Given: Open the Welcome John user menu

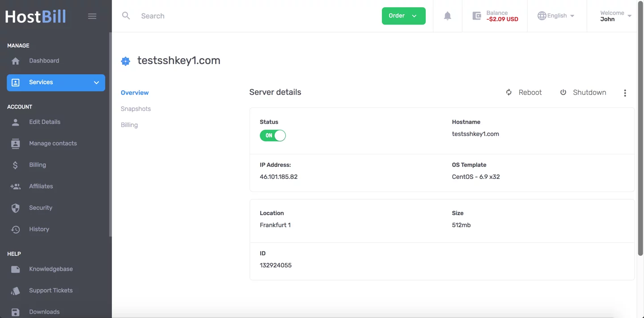Looking at the screenshot, I should (x=615, y=16).
